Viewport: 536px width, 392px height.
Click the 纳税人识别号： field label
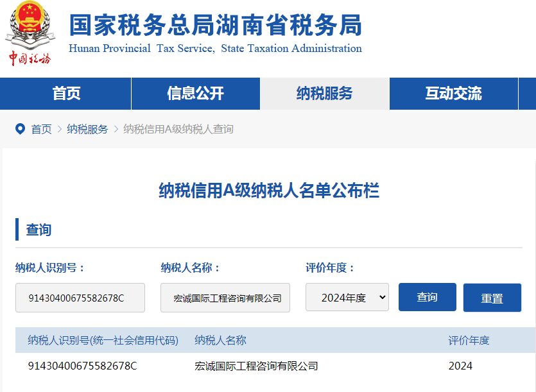tap(49, 268)
